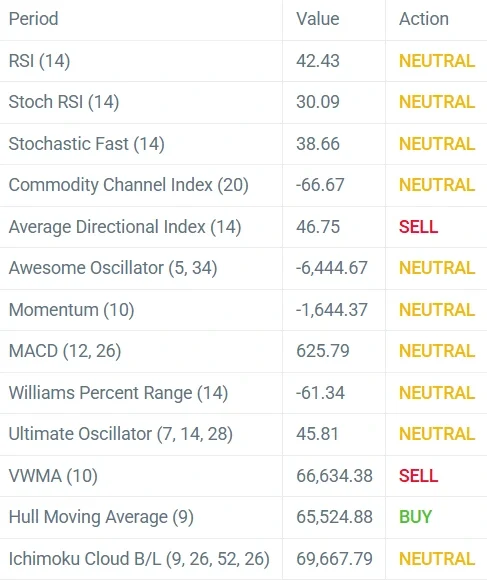Click the Action column header
Screen dimensions: 487x581
(424, 19)
